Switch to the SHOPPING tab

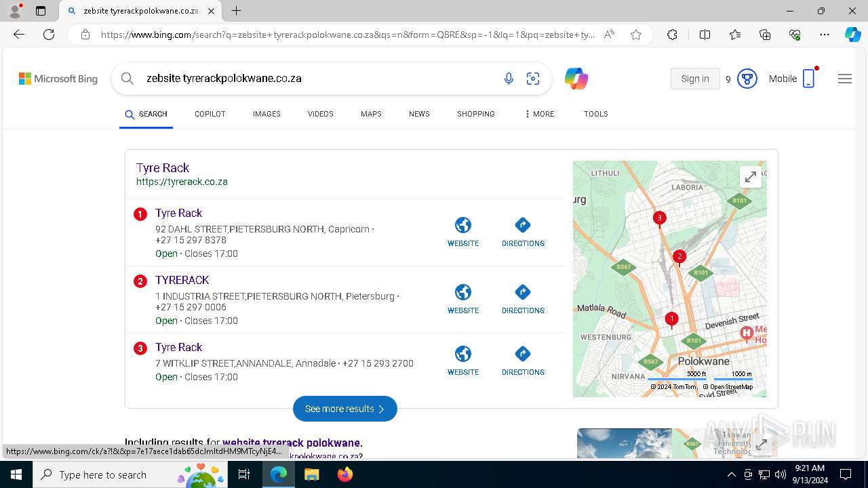point(475,114)
